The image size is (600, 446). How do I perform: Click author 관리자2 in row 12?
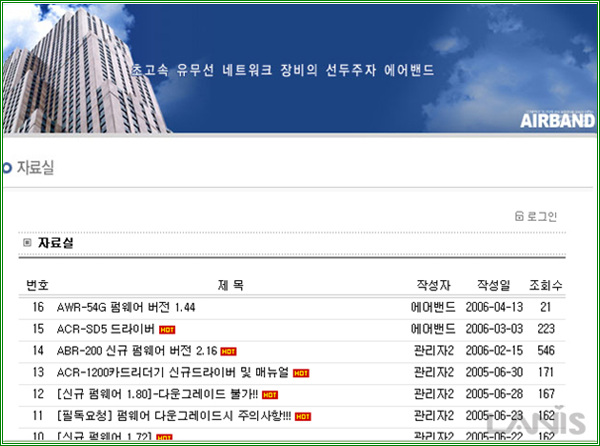click(434, 394)
